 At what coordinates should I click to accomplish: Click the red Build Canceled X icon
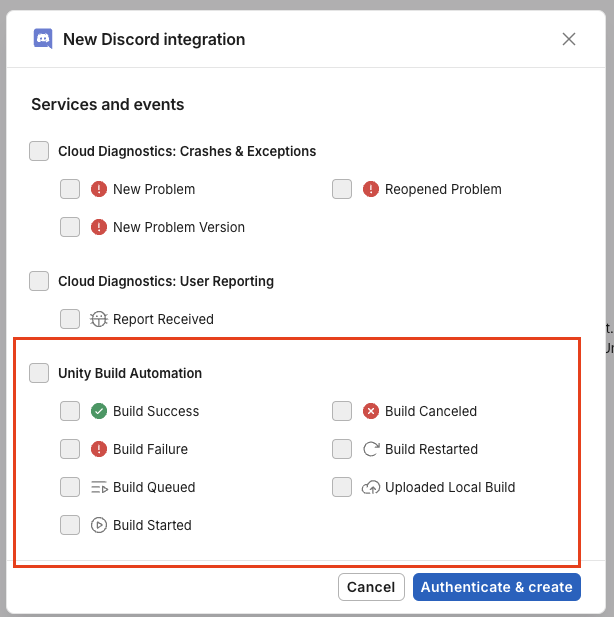371,411
